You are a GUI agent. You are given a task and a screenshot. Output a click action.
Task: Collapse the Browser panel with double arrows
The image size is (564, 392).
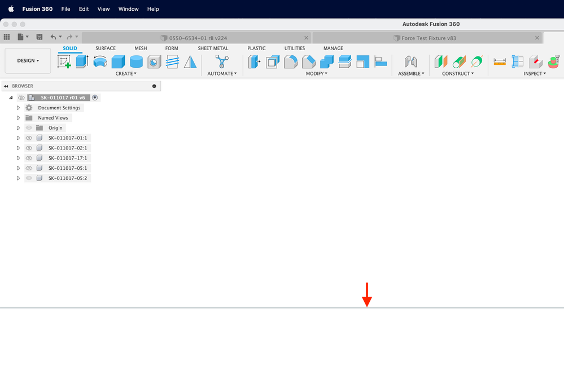[x=6, y=86]
